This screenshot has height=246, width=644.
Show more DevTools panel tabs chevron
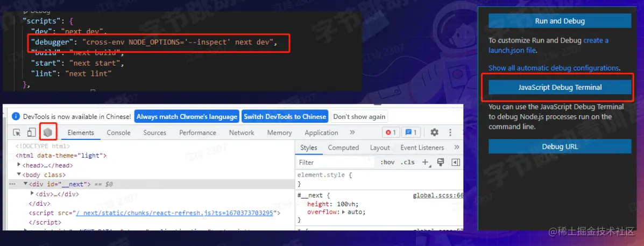click(352, 132)
